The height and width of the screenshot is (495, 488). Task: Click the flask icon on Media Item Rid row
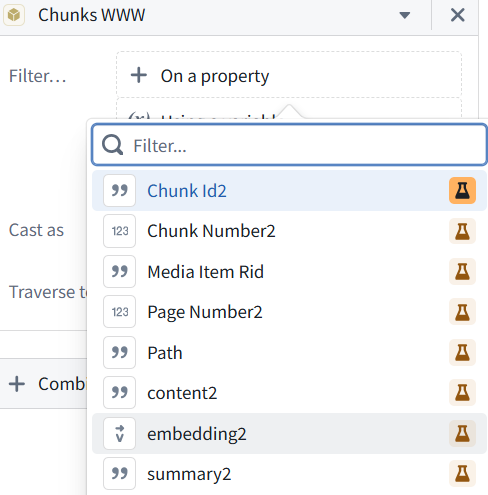point(462,271)
